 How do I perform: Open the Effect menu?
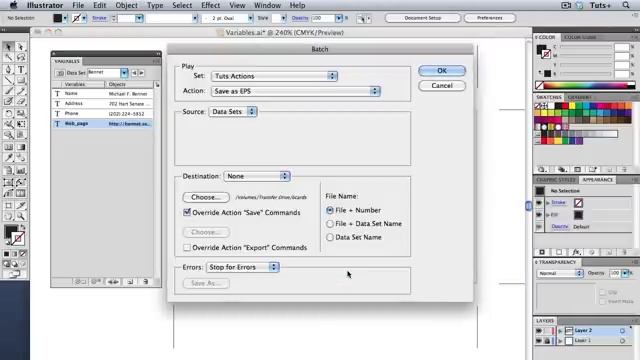pyautogui.click(x=211, y=5)
